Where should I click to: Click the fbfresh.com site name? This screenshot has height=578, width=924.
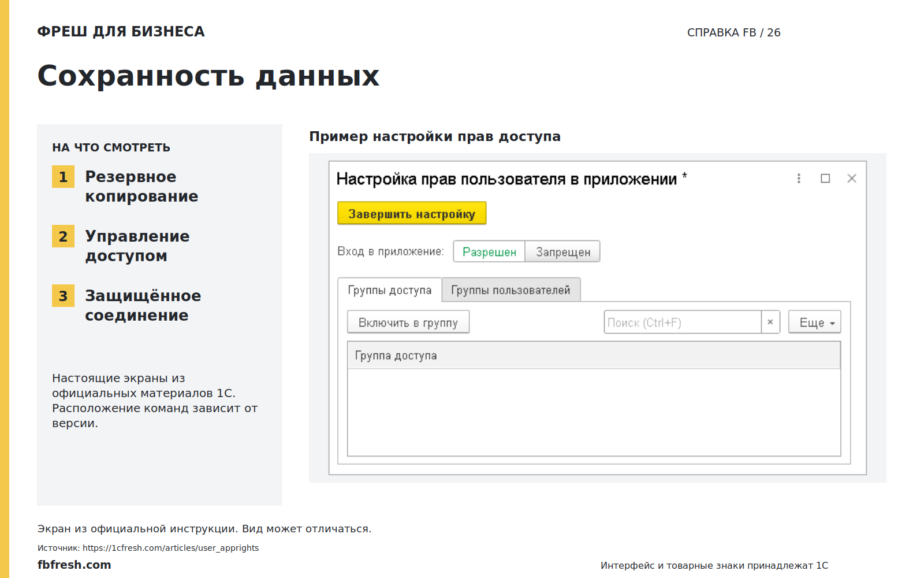click(74, 565)
